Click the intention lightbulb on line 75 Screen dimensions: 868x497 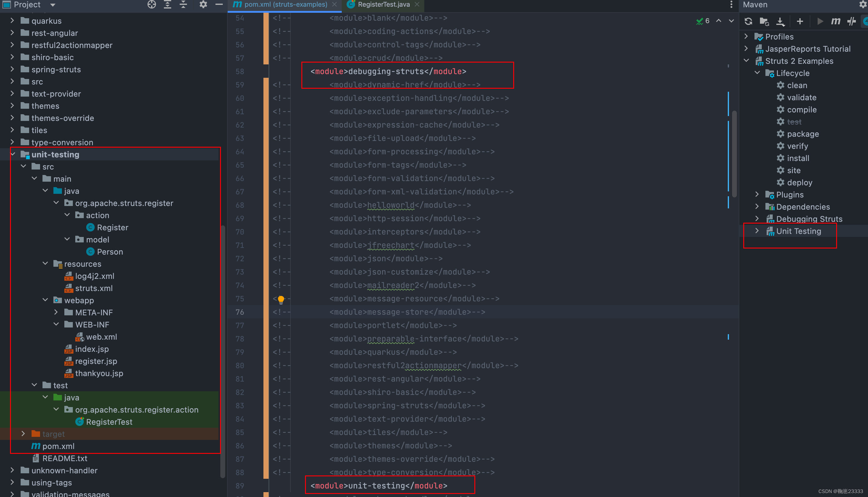point(281,299)
